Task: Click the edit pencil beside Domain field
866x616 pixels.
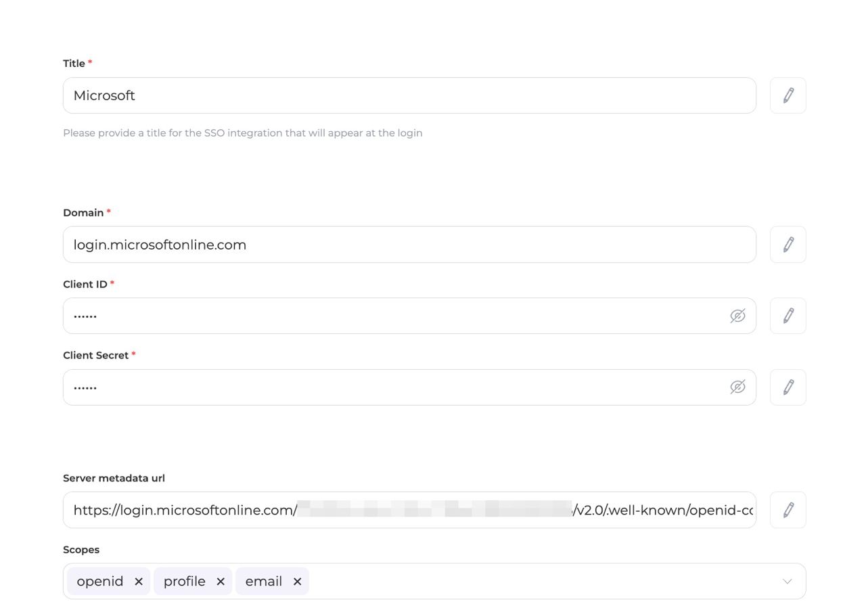Action: tap(788, 245)
